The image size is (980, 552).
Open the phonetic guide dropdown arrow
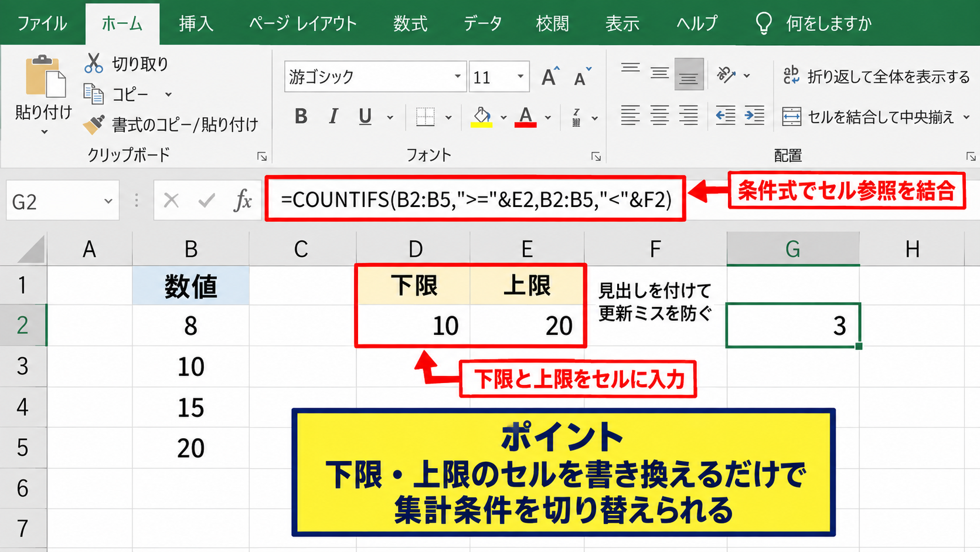[x=594, y=118]
